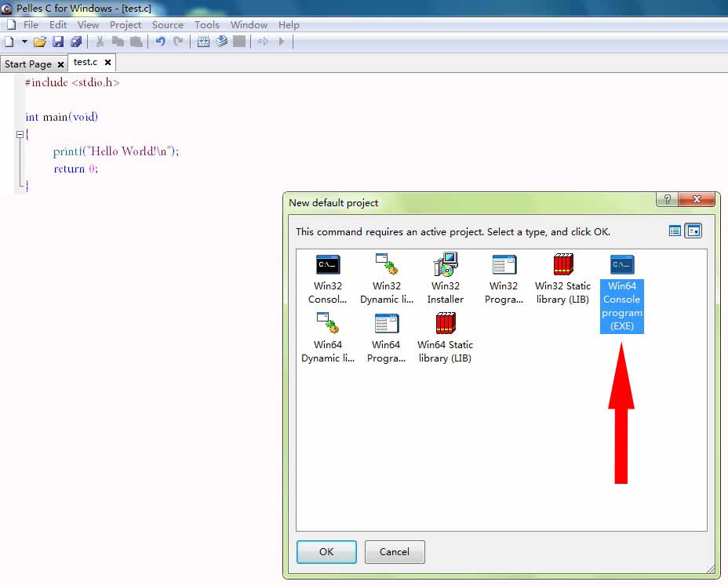Select Win64 Console program (EXE) type

621,292
